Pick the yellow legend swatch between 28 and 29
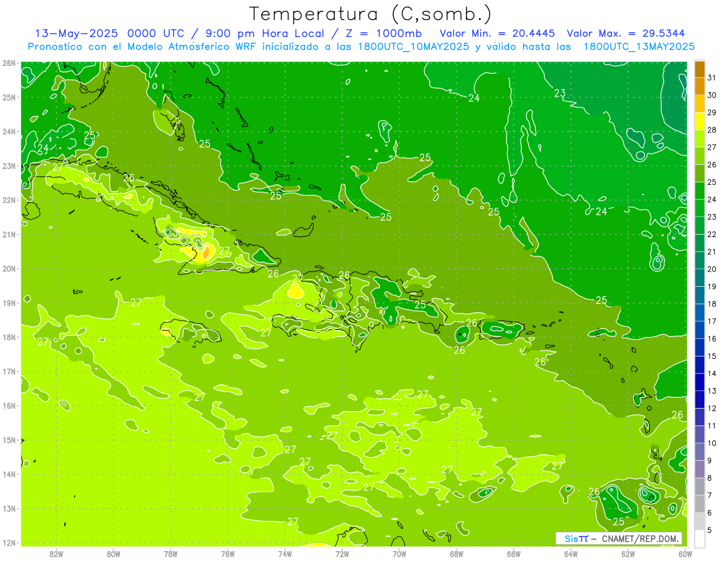This screenshot has height=562, width=728. 699,121
